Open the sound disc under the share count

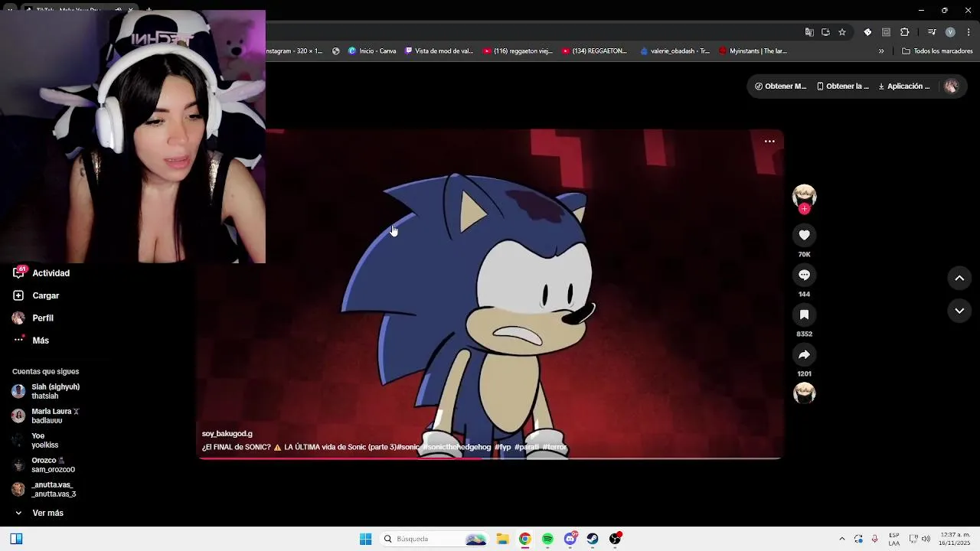pos(804,393)
